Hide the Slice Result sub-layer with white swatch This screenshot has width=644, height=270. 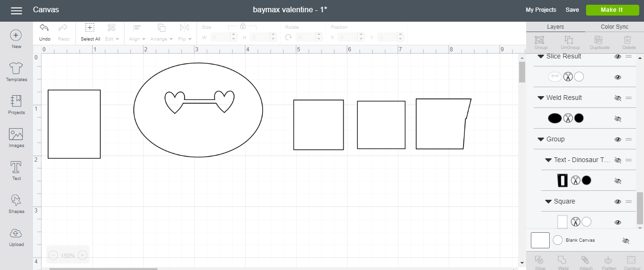pyautogui.click(x=618, y=77)
